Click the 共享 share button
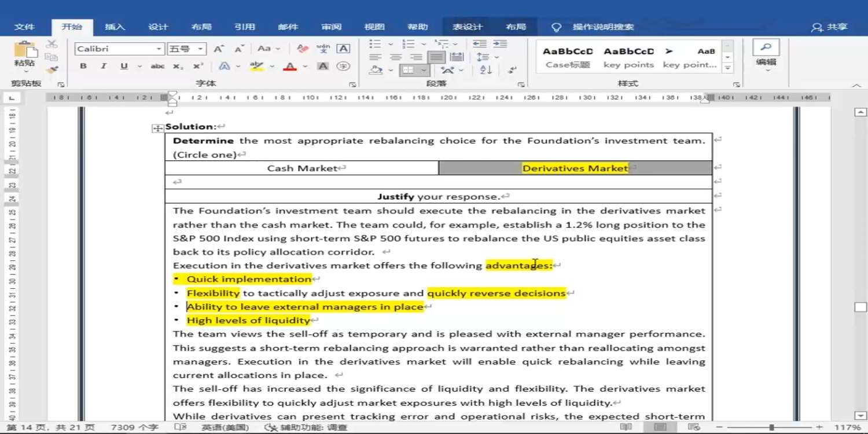The height and width of the screenshot is (434, 868). point(830,27)
